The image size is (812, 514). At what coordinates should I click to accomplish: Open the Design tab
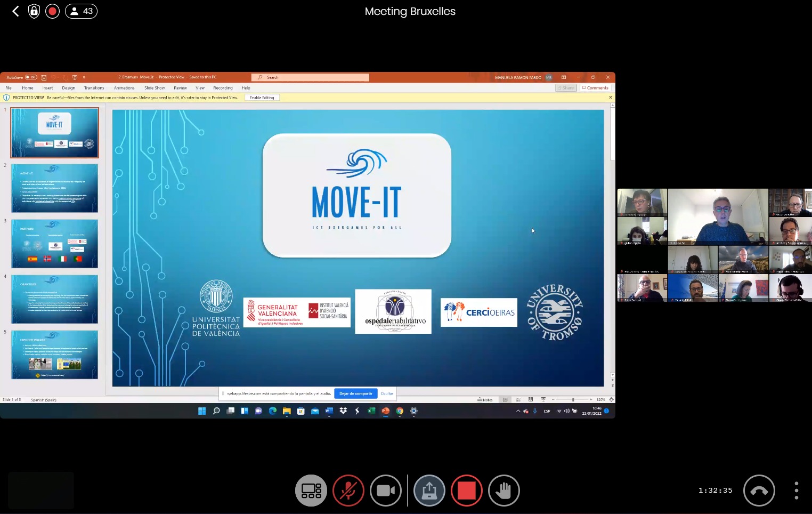(x=68, y=88)
